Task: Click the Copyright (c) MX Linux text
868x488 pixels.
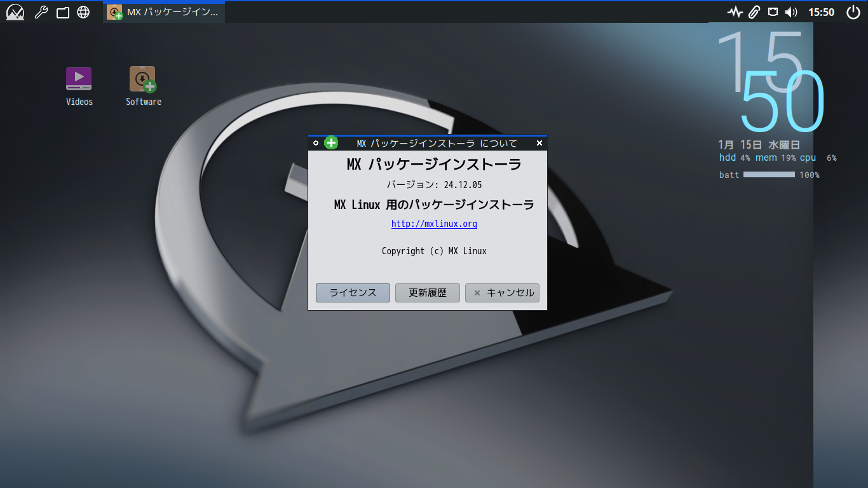Action: [x=434, y=251]
